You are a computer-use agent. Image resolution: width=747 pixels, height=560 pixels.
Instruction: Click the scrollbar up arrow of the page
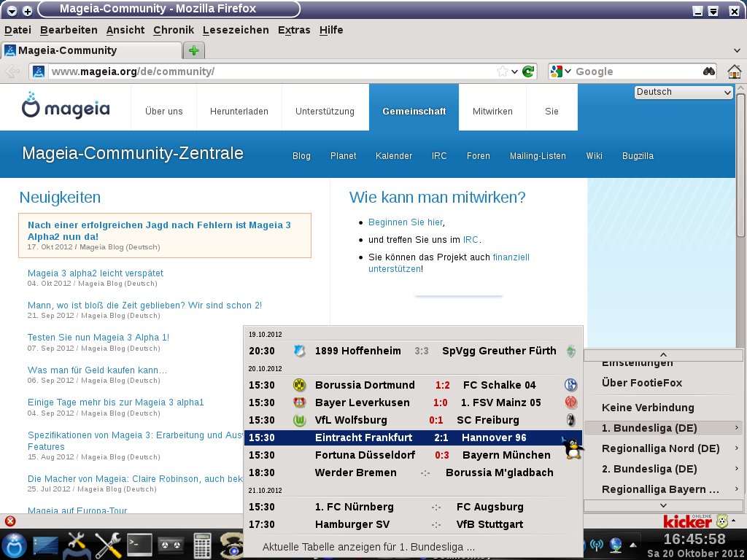740,88
